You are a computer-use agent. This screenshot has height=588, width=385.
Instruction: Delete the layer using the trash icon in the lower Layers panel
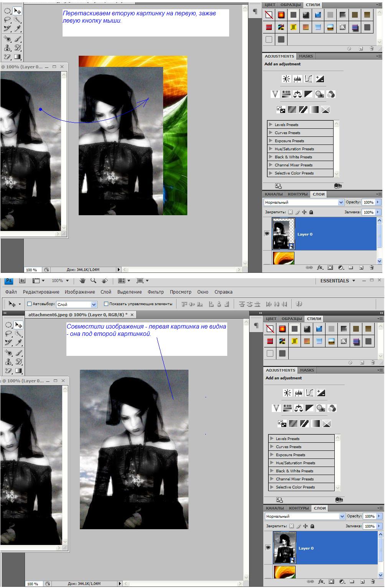click(x=373, y=581)
